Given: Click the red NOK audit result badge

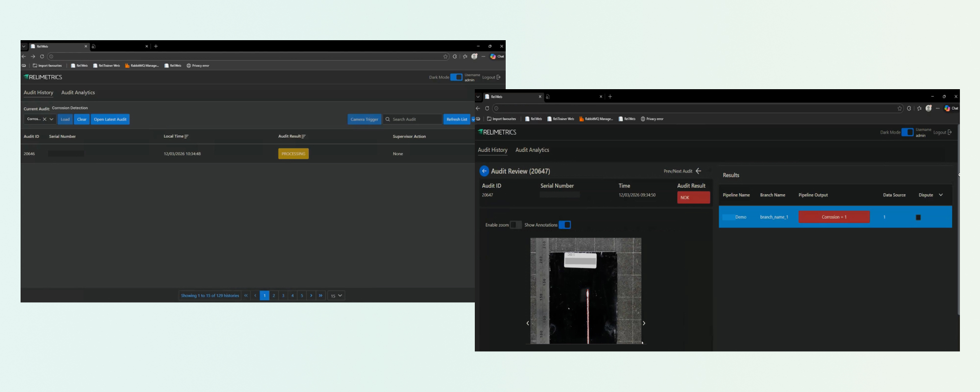Looking at the screenshot, I should (x=693, y=197).
